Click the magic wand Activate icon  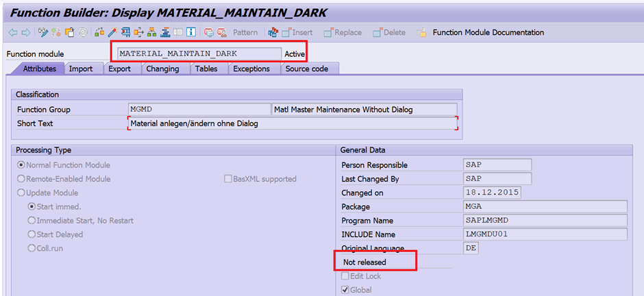(x=112, y=32)
